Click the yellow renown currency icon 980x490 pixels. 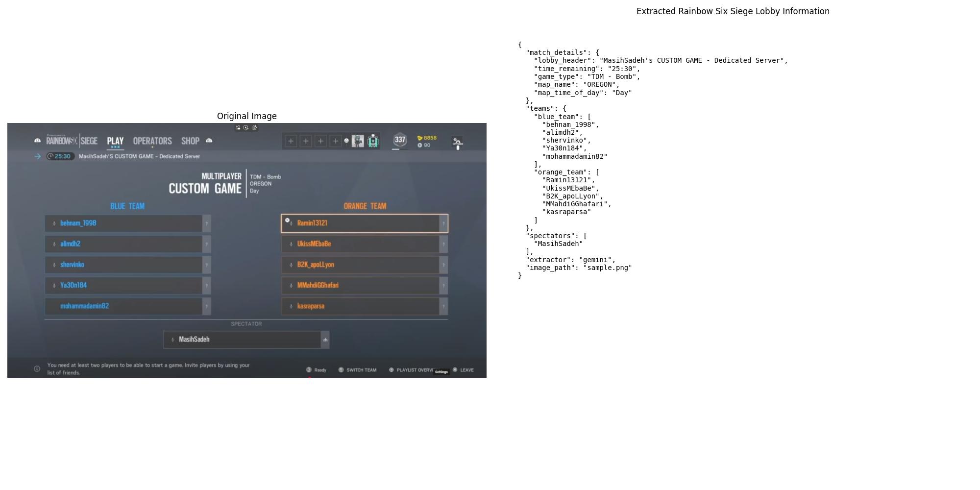point(419,138)
